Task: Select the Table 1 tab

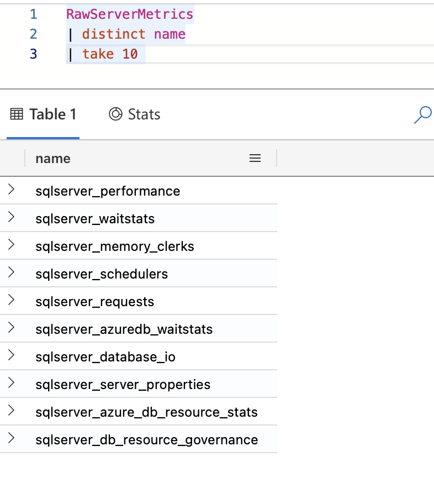Action: point(43,114)
